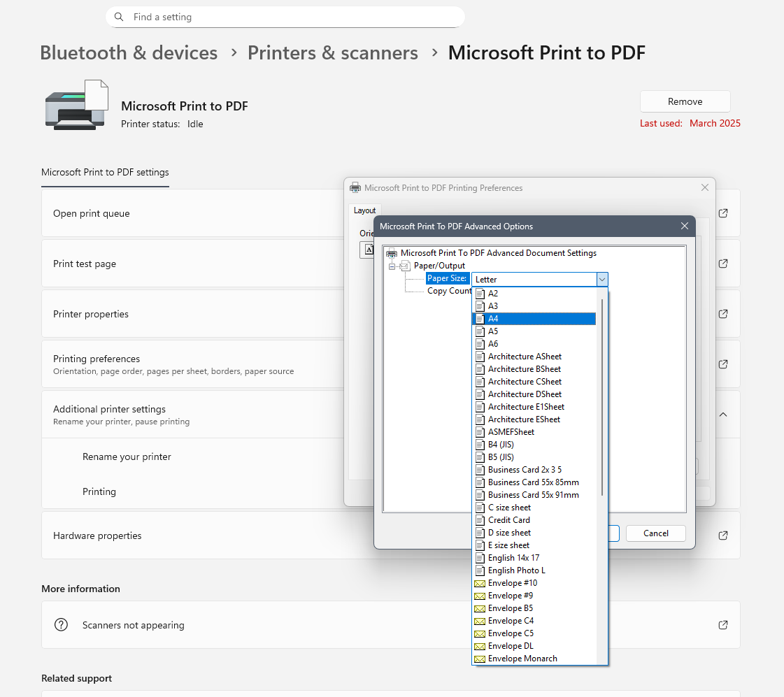
Task: Click the external link icon beside Print test page
Action: pyautogui.click(x=722, y=264)
